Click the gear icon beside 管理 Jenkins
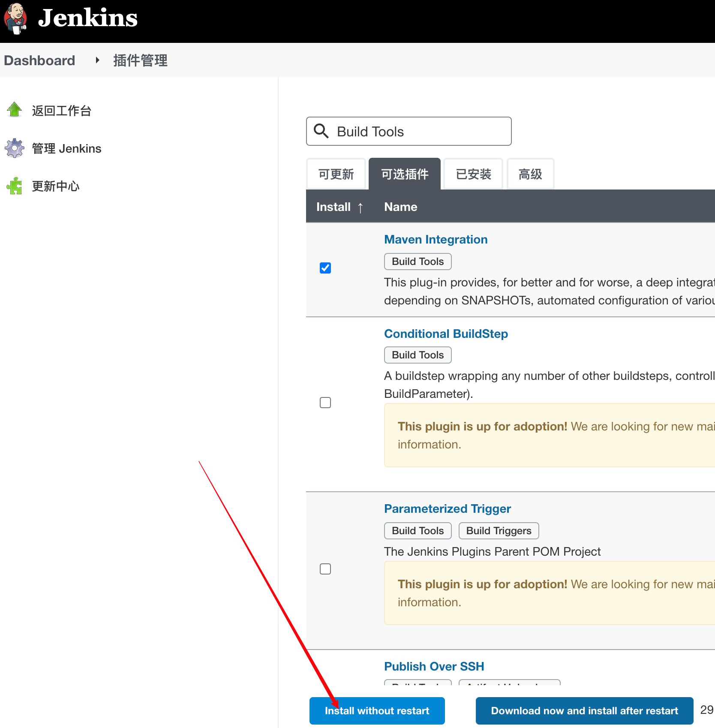The width and height of the screenshot is (715, 728). [15, 148]
